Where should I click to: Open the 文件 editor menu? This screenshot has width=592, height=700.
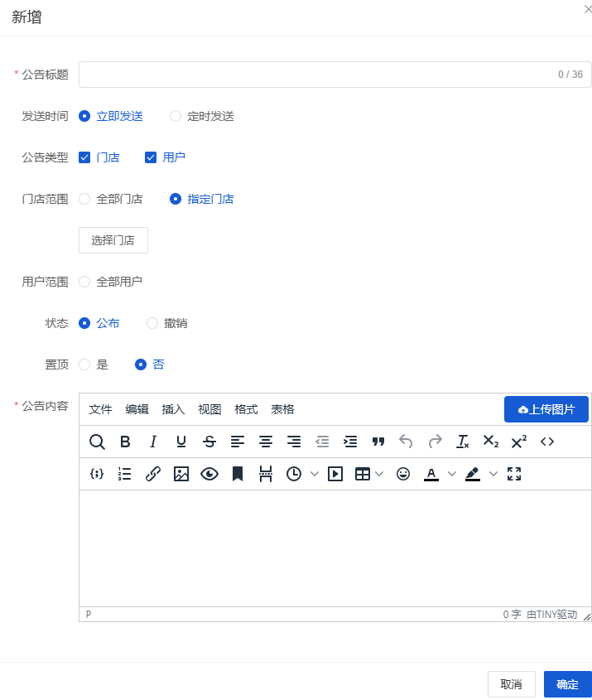coord(100,409)
